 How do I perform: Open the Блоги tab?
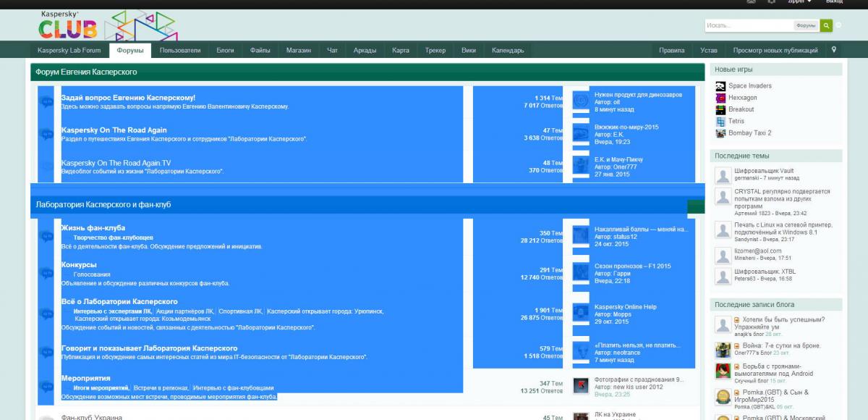pyautogui.click(x=225, y=51)
